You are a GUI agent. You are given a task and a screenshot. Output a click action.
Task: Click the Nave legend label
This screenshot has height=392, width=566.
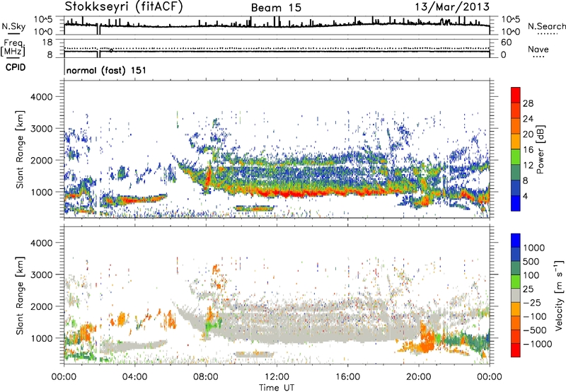(x=538, y=49)
